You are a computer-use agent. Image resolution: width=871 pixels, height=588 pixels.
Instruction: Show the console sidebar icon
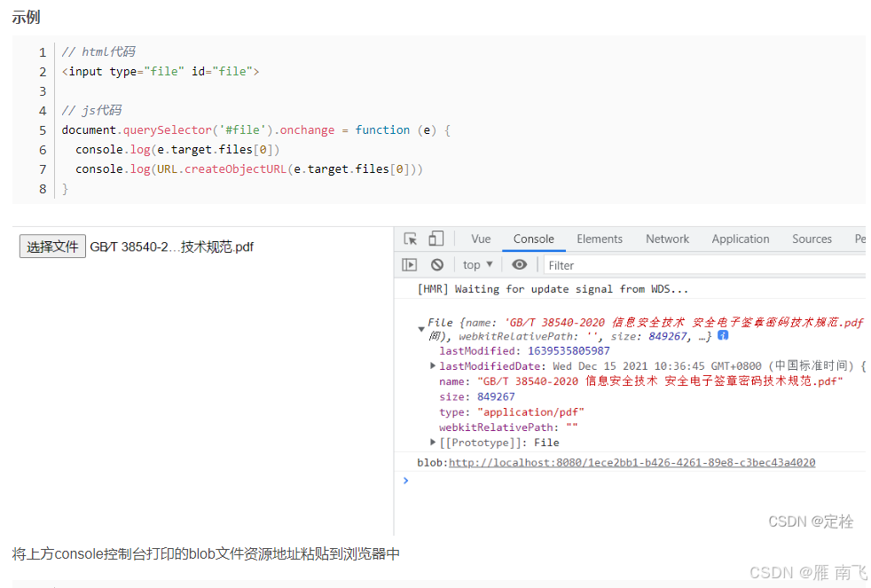(410, 265)
